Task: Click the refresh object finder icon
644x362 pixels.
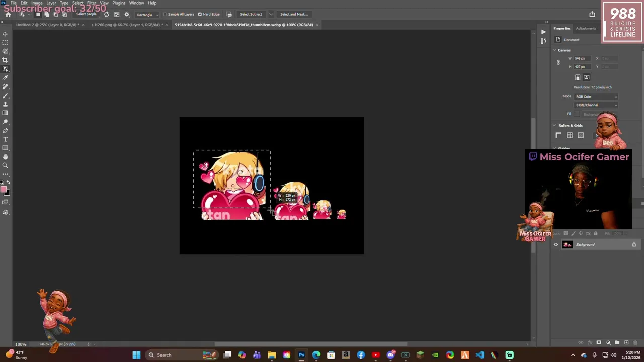Action: [x=106, y=14]
